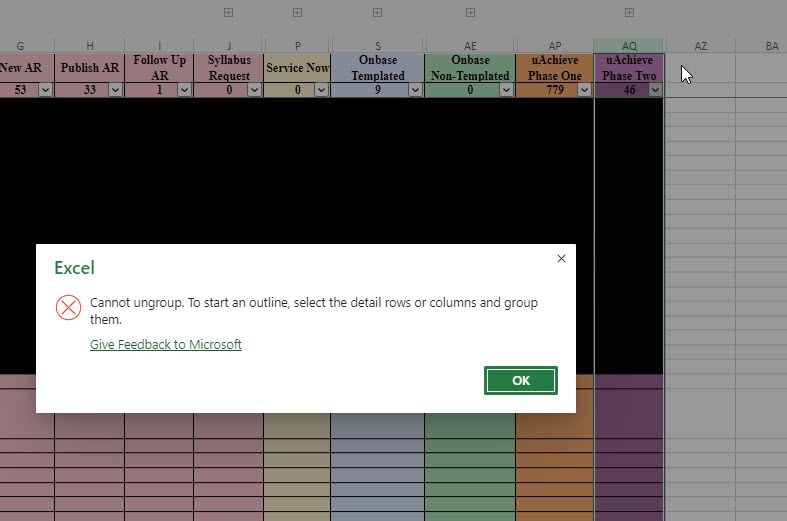Close the Excel error dialog

tap(561, 258)
